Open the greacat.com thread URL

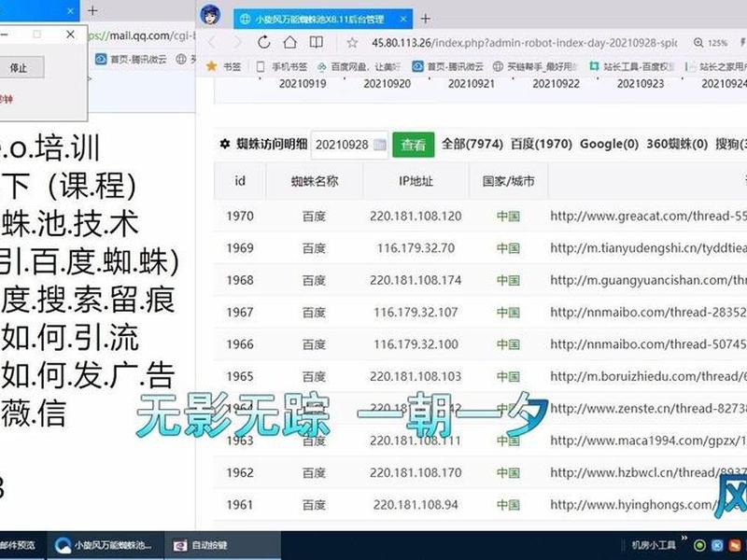(x=648, y=217)
